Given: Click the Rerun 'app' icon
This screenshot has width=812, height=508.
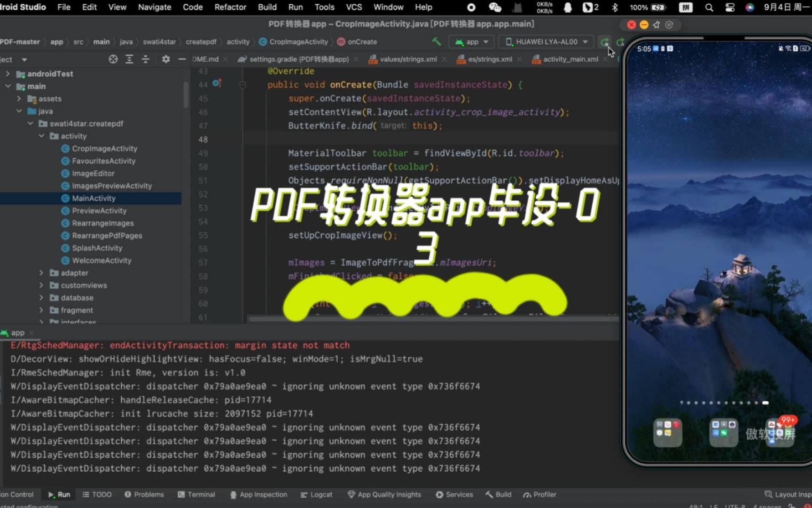Looking at the screenshot, I should 605,41.
